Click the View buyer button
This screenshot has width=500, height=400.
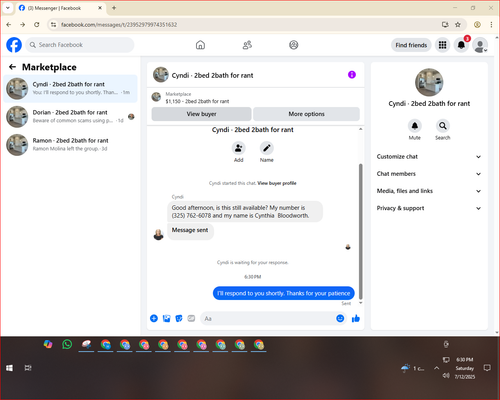(x=201, y=114)
